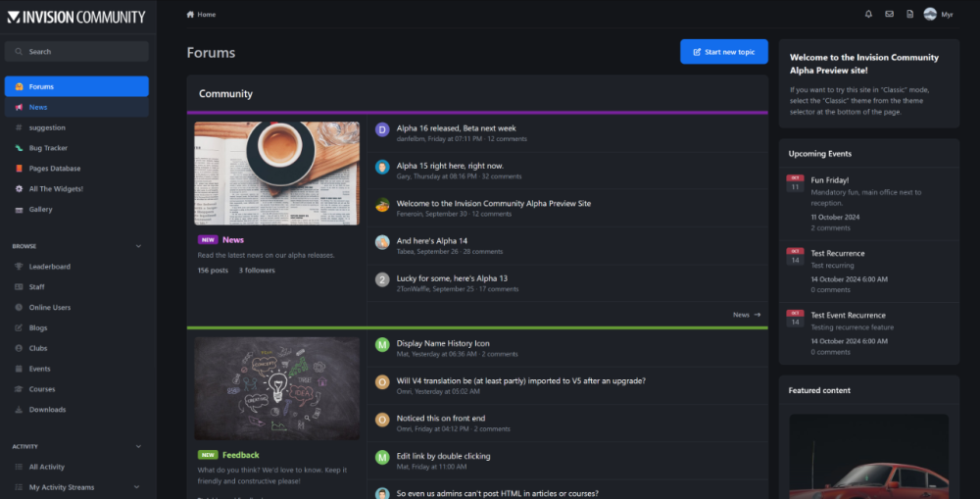
Task: Click the Bug Tracker icon in sidebar
Action: coord(19,148)
